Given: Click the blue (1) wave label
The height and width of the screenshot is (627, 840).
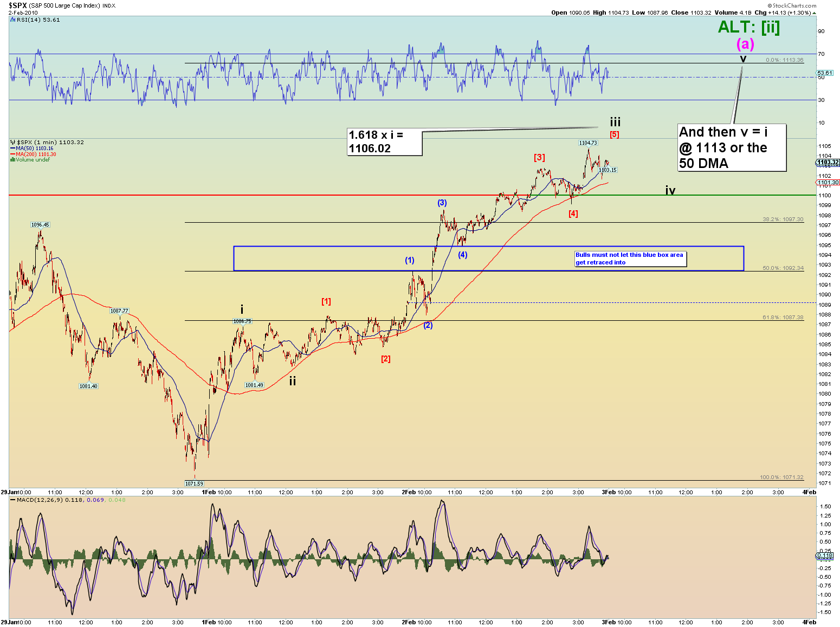Looking at the screenshot, I should (x=410, y=260).
